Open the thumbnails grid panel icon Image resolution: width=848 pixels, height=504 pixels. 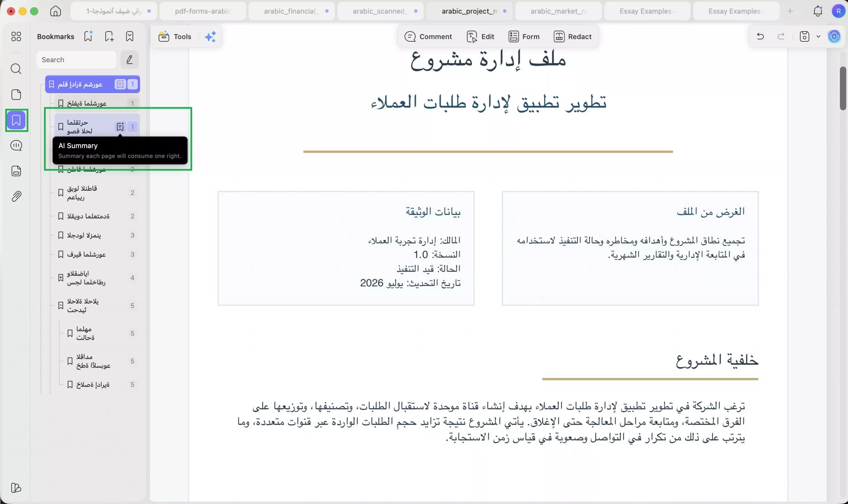[16, 36]
